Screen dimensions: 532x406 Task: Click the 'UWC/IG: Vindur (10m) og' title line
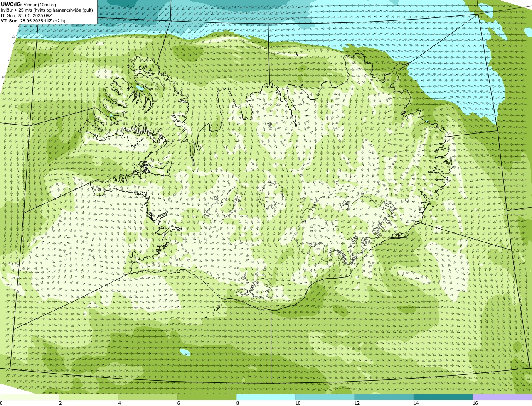(x=29, y=4)
